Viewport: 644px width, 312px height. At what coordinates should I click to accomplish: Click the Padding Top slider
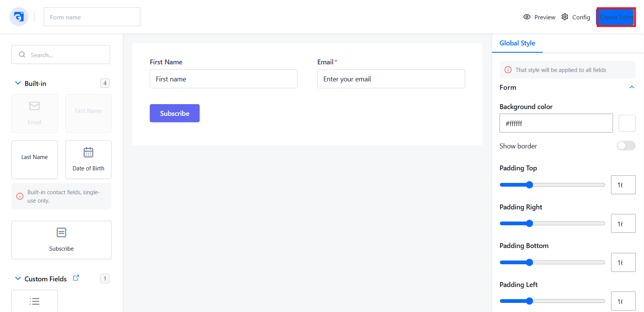pyautogui.click(x=552, y=185)
